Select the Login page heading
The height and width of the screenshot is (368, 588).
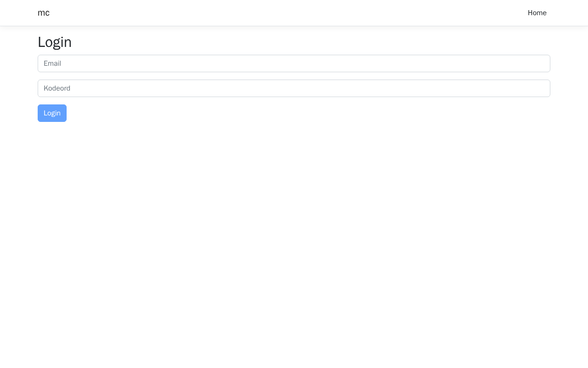point(55,42)
